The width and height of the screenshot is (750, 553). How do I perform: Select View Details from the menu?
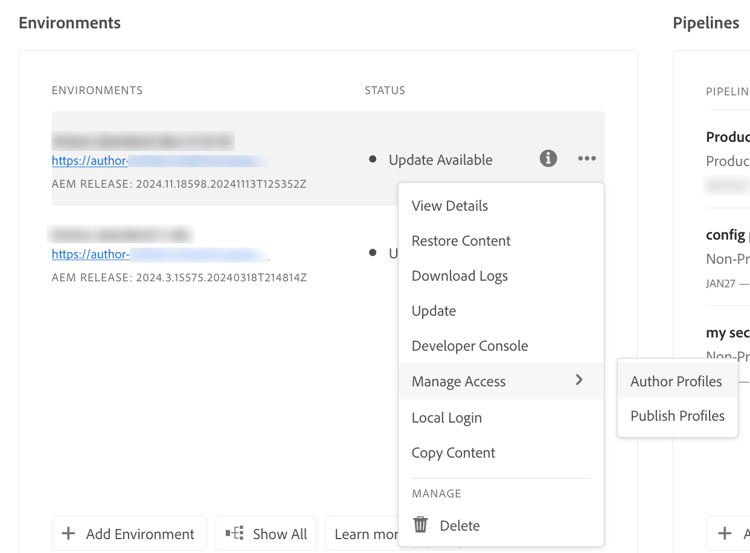pyautogui.click(x=450, y=206)
